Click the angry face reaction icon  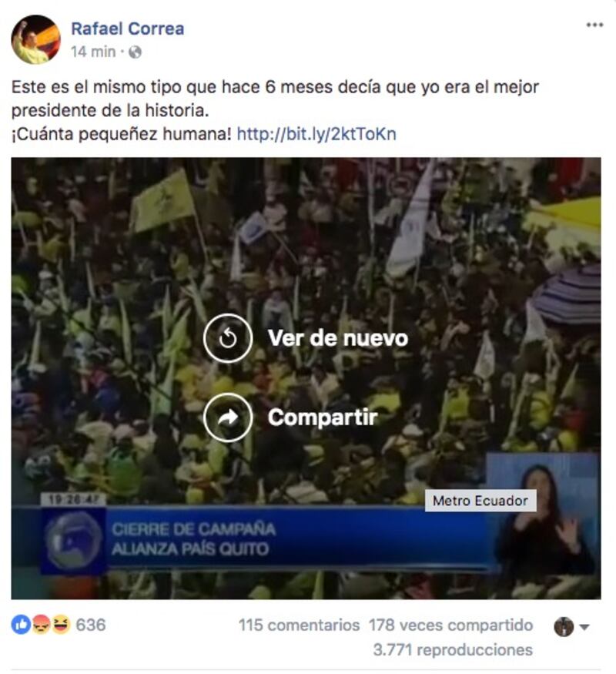click(x=42, y=625)
